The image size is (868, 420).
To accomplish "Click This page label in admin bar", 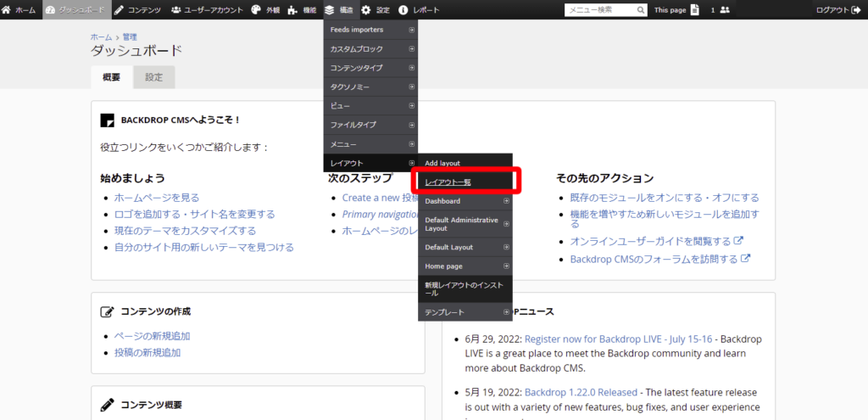I will click(x=670, y=10).
